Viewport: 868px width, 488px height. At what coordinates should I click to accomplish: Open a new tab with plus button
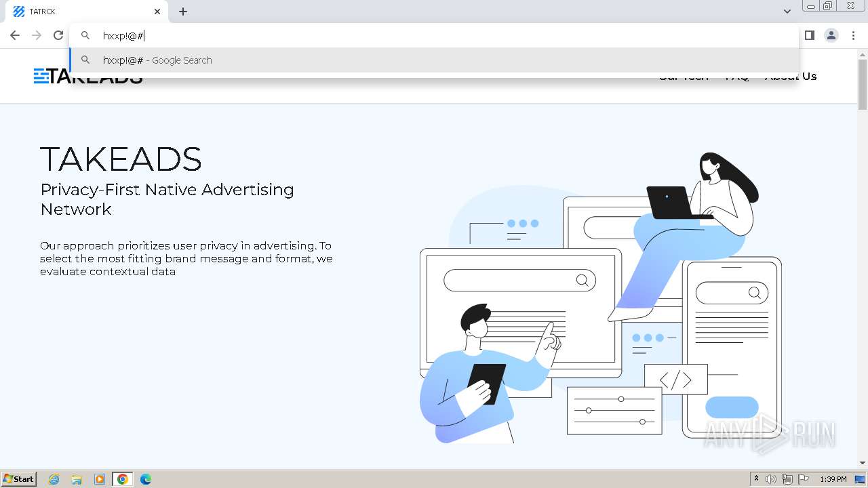tap(183, 12)
